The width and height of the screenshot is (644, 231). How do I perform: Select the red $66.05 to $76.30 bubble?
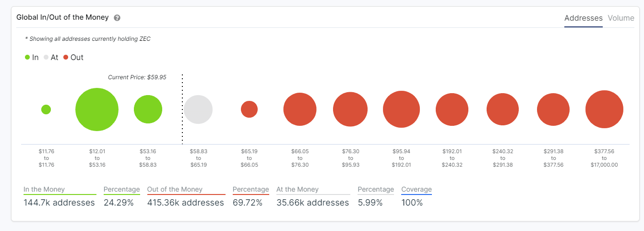300,109
